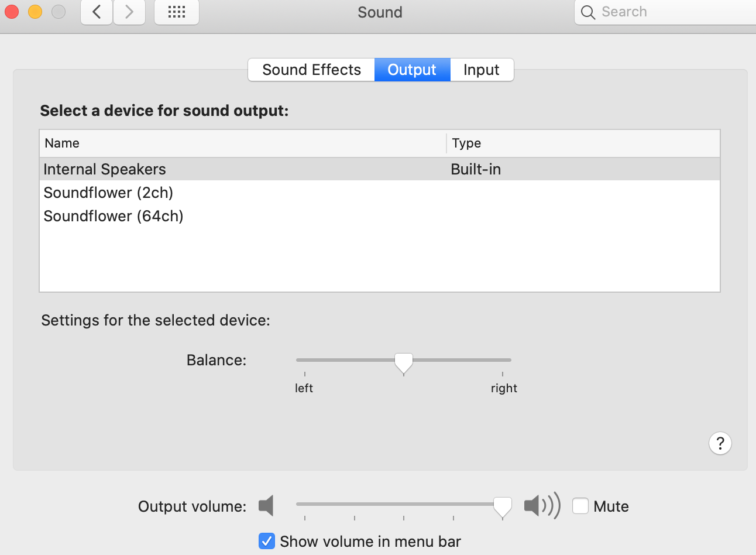Click the Type column header
This screenshot has width=756, height=555.
click(x=466, y=143)
